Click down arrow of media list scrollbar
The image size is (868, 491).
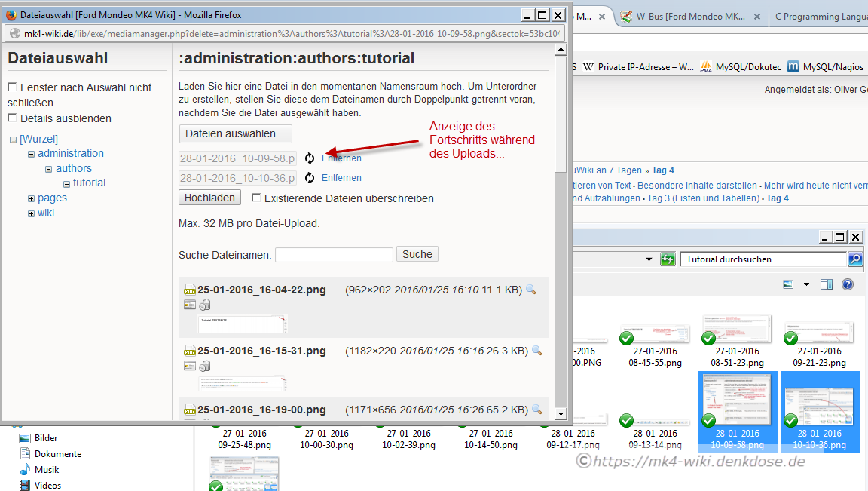point(560,413)
